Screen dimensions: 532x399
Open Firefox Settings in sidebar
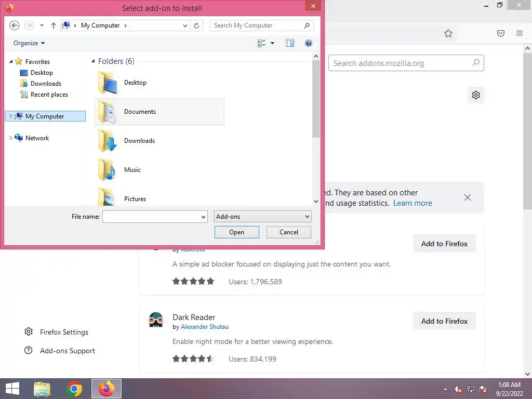[x=56, y=332]
